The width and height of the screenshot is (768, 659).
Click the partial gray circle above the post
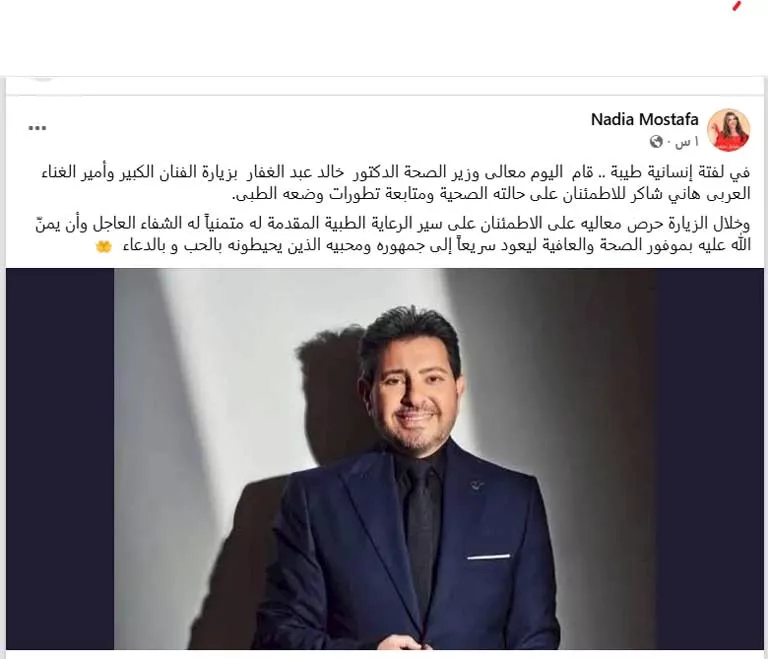point(43,78)
